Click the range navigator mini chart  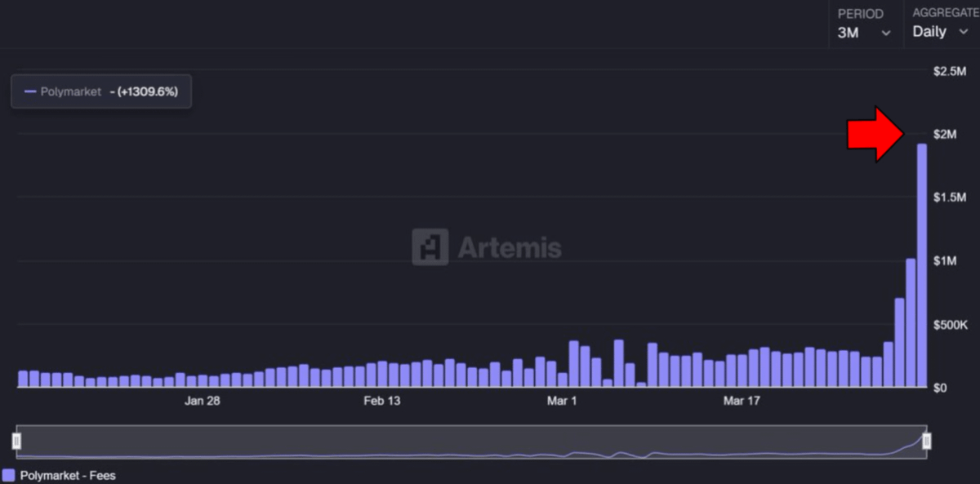(x=471, y=442)
